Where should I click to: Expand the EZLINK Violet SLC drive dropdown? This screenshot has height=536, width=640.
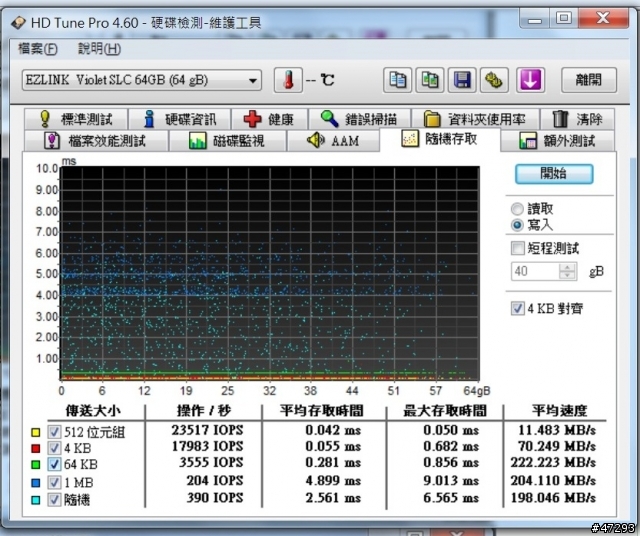point(142,80)
